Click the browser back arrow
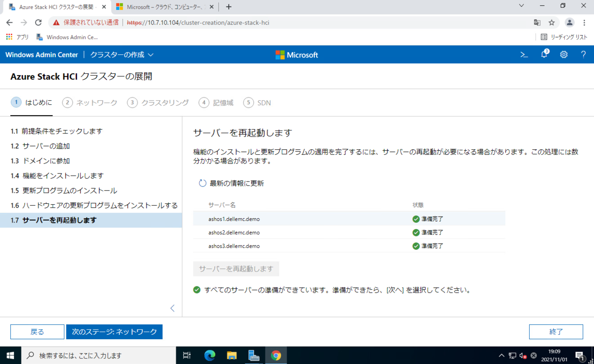The width and height of the screenshot is (594, 364). (x=9, y=23)
